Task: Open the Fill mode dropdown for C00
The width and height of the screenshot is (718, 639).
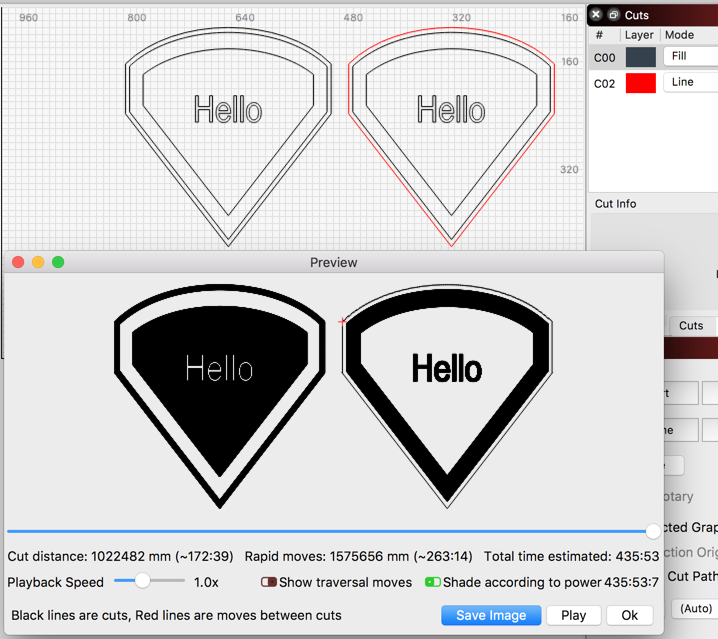Action: point(691,56)
